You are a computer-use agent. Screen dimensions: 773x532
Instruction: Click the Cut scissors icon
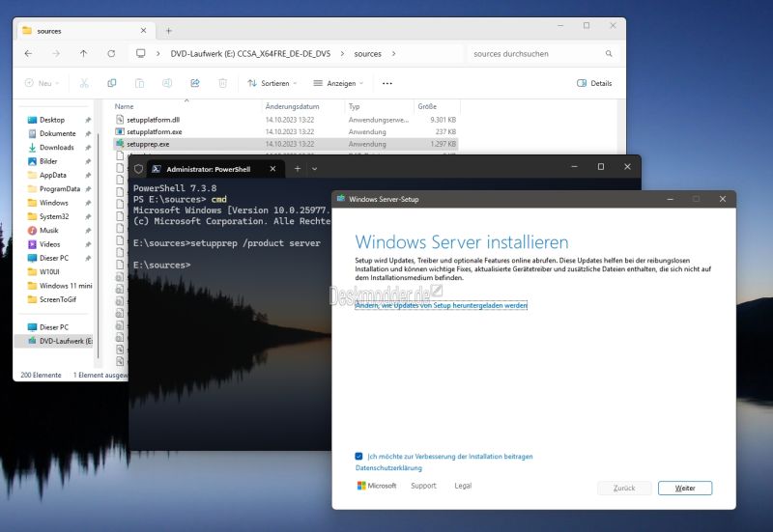84,83
